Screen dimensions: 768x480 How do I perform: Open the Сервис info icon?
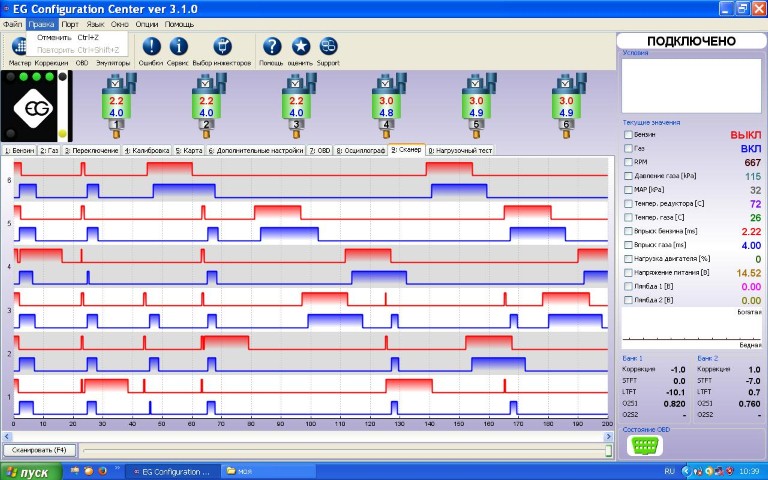point(179,46)
